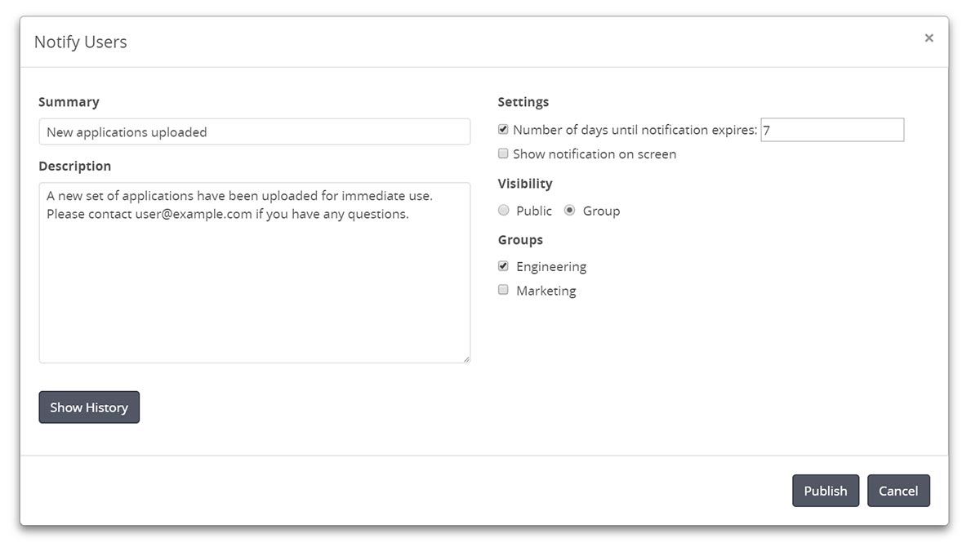Close the Notify Users dialog with X
The image size is (980, 556).
929,38
